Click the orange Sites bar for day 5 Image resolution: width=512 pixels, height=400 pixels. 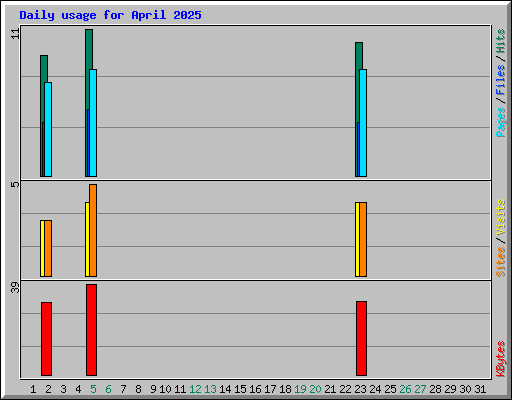coord(93,230)
